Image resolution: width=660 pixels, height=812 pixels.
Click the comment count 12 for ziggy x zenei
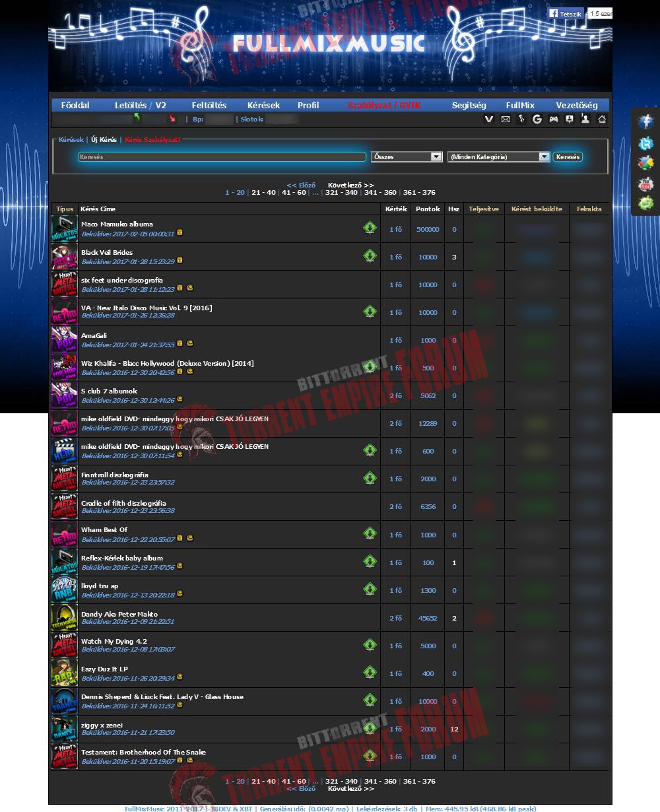point(454,729)
